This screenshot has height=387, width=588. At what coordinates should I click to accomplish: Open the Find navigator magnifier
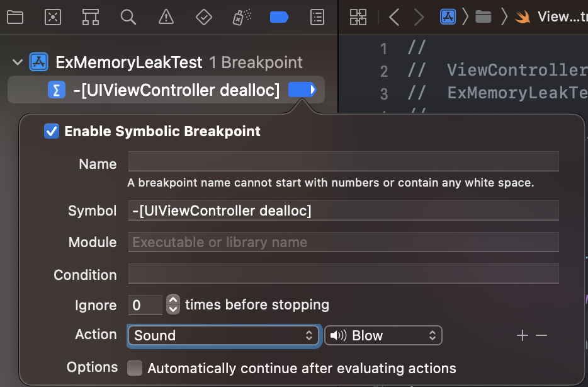click(x=128, y=17)
